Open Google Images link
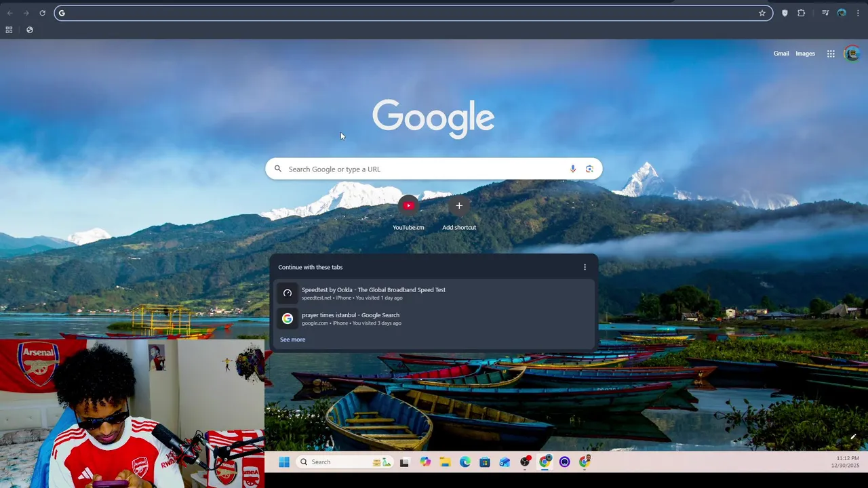This screenshot has height=488, width=868. (x=805, y=54)
